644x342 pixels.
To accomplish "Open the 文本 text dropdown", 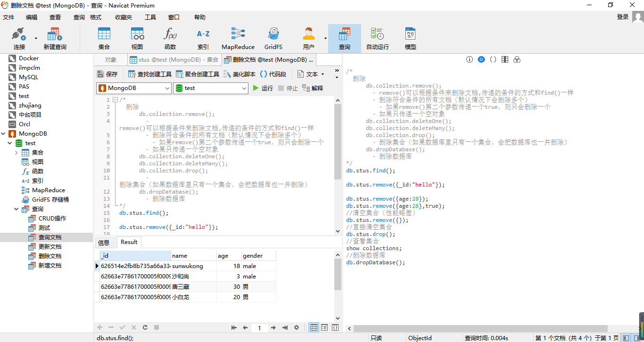I will click(311, 74).
